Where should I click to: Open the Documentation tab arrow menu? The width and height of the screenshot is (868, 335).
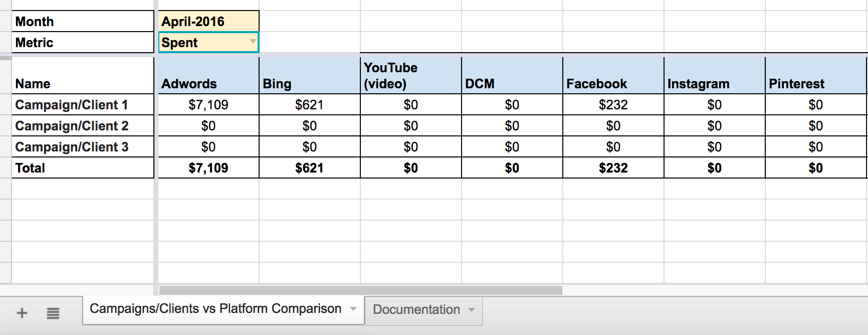coord(472,310)
